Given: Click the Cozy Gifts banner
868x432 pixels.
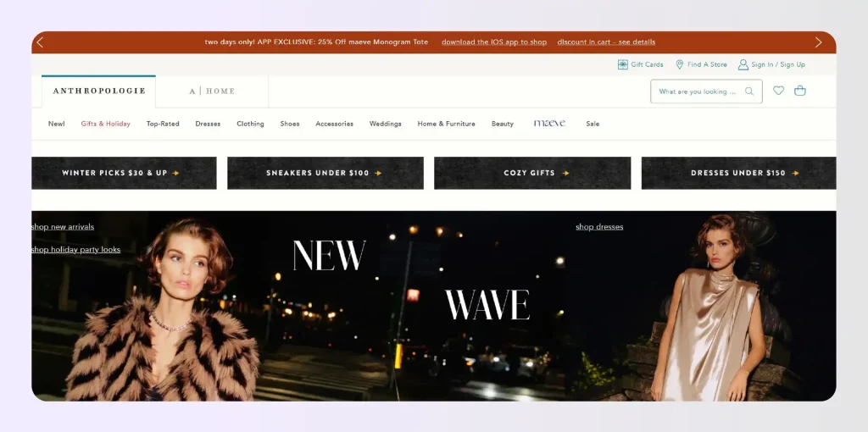Looking at the screenshot, I should 532,173.
